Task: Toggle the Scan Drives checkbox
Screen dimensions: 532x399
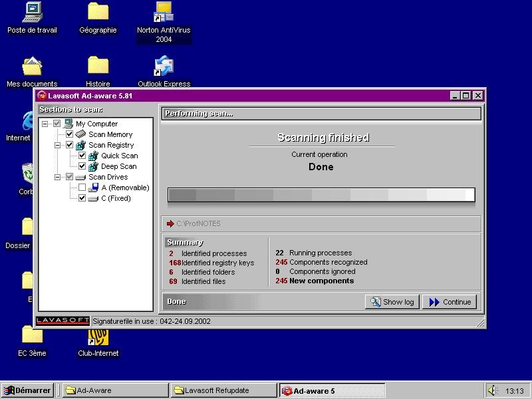Action: tap(70, 177)
